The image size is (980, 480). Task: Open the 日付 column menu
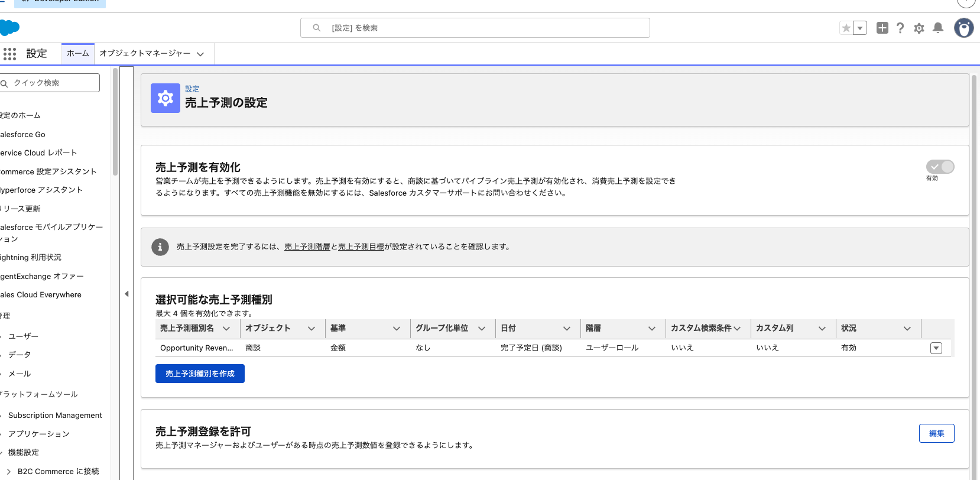[x=567, y=329]
